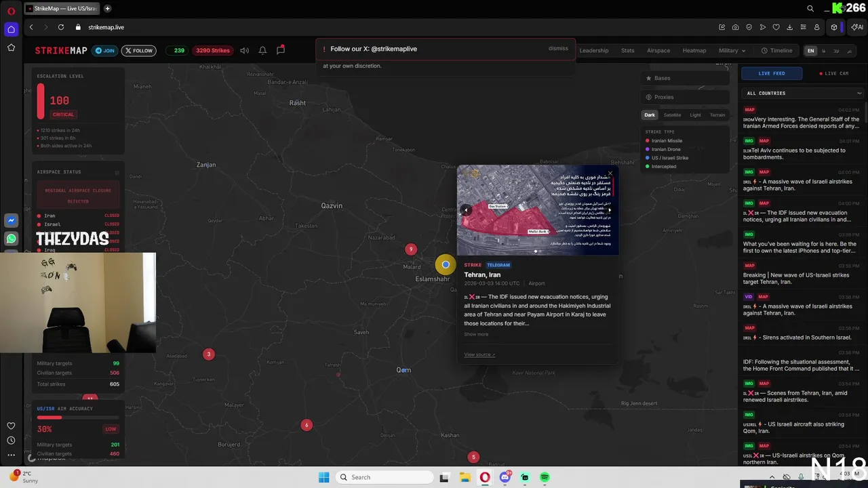Take snapshot with camera toolbar icon
The image size is (868, 488).
click(x=736, y=27)
